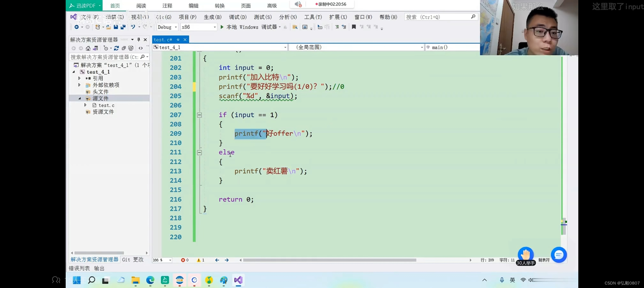
Task: Click view code icon in Solution Explorer
Action: coord(141,48)
